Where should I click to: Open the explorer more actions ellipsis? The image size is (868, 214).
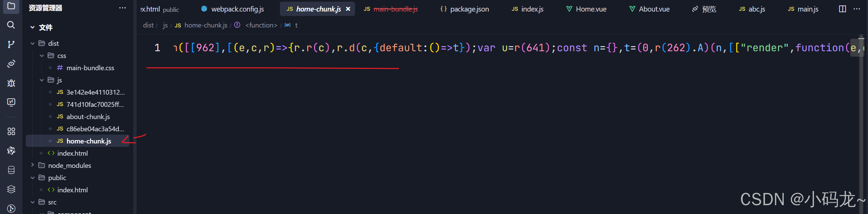pos(123,8)
